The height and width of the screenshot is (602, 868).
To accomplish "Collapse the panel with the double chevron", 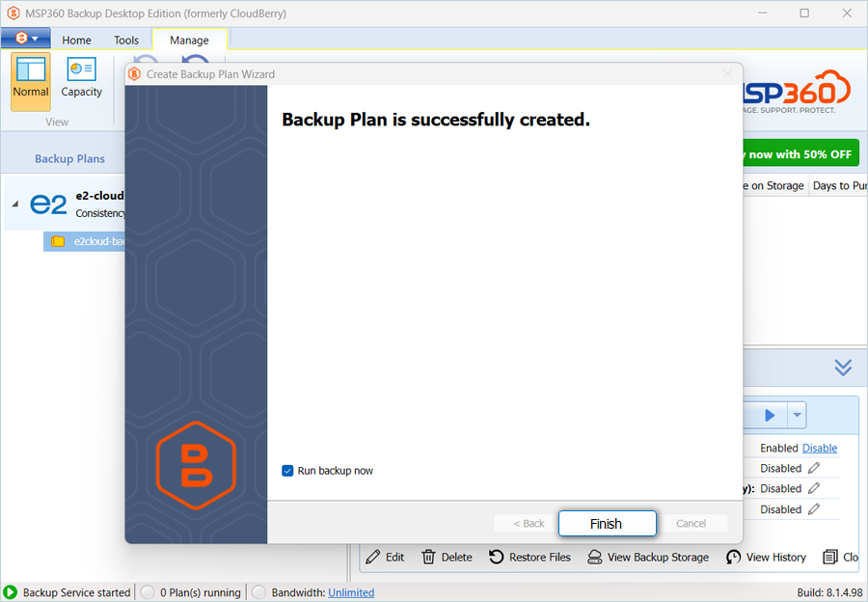I will tap(843, 368).
